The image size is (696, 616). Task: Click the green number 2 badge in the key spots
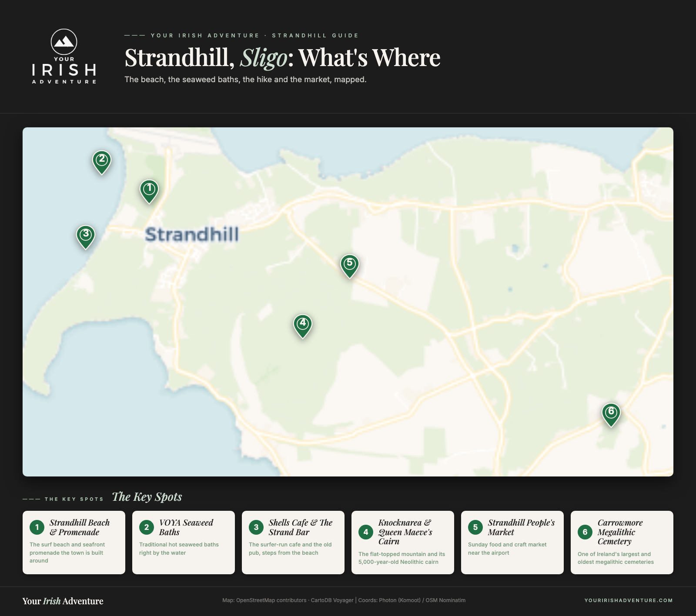tap(147, 527)
